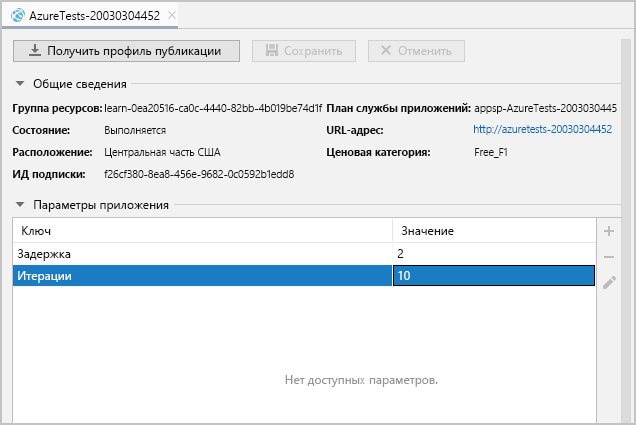Open the azuretests-20030304452 URL link
636x425 pixels.
[x=542, y=129]
